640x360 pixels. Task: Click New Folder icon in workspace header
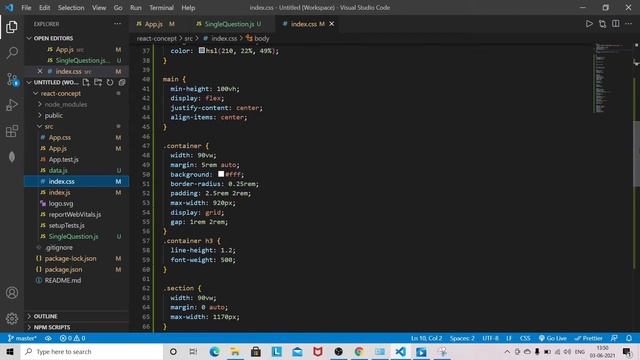98,82
